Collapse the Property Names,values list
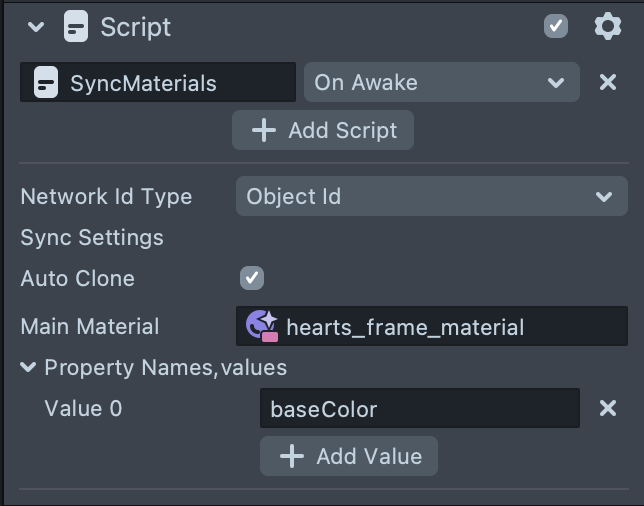 [28, 368]
